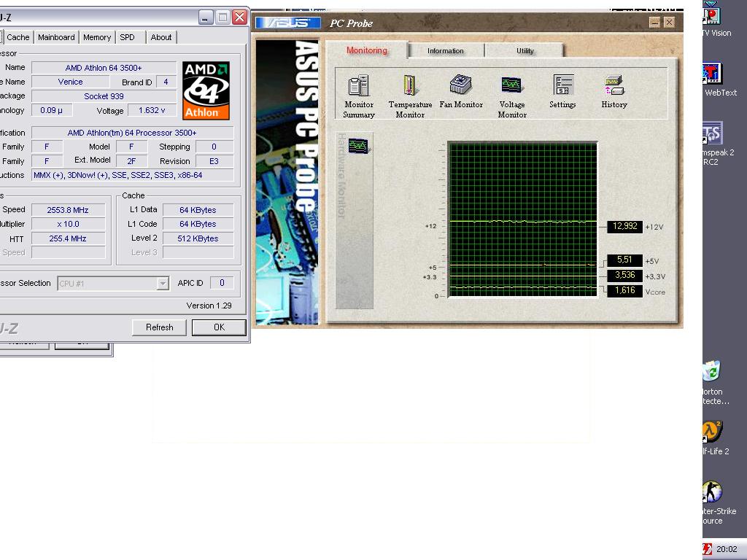
Task: Switch to the Information tab
Action: [446, 50]
